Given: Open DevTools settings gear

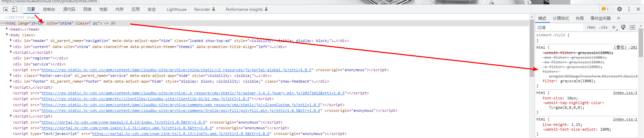Looking at the screenshot, I should 620,9.
